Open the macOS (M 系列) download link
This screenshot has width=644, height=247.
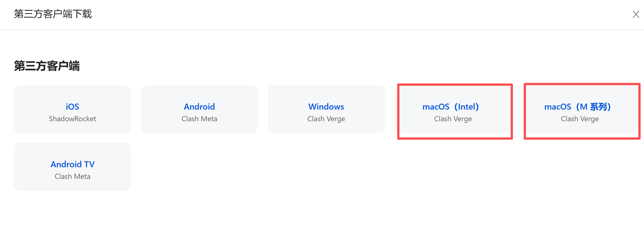pos(577,106)
